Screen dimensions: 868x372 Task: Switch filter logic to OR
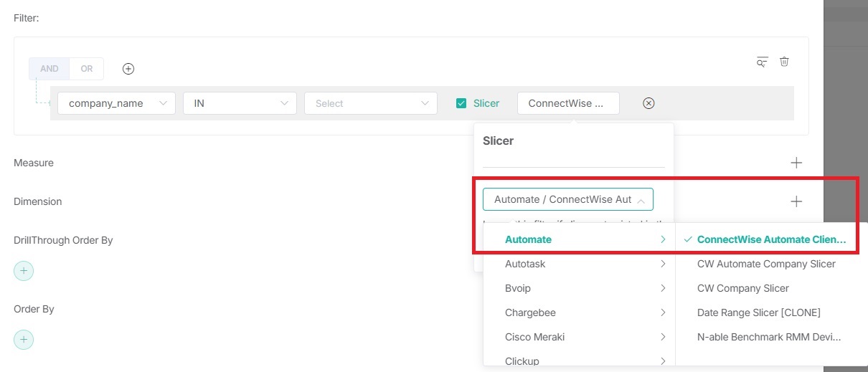(87, 69)
